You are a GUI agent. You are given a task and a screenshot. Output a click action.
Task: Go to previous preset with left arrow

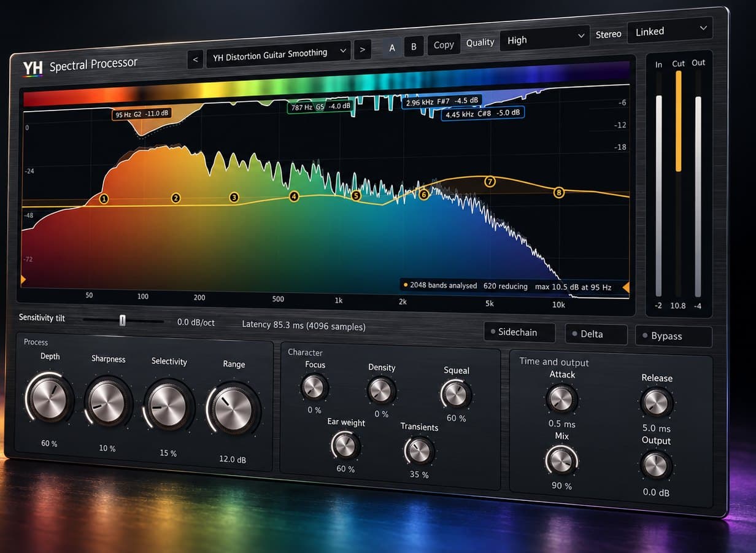pos(195,60)
